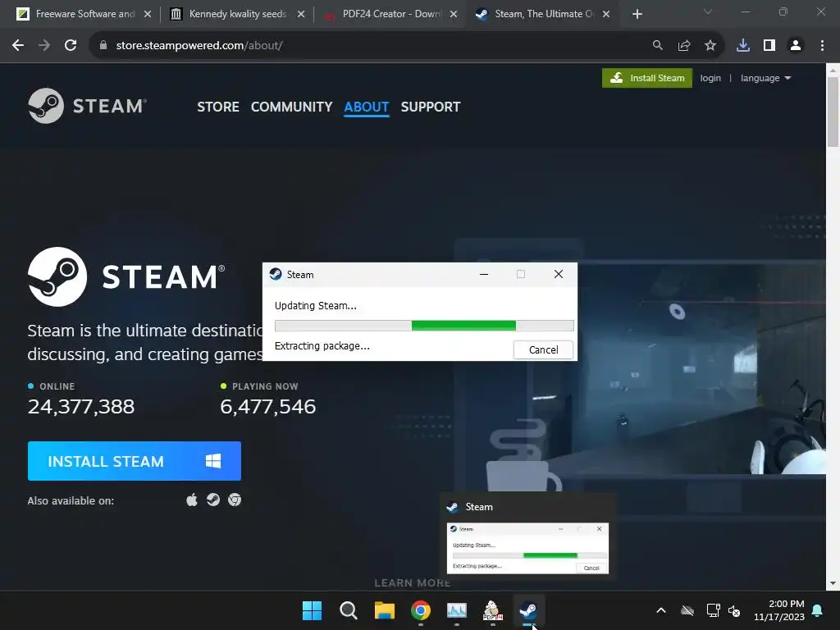Screen dimensions: 840x630
Task: Open the clock and date panel
Action: 779,610
